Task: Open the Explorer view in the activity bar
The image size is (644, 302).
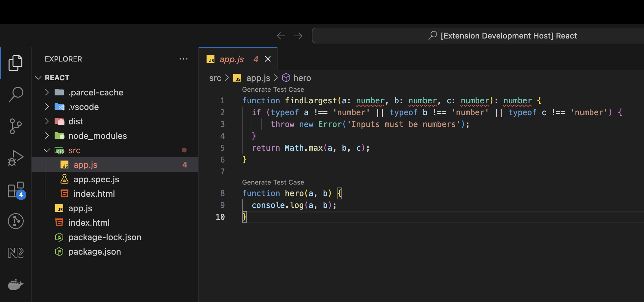Action: tap(15, 63)
